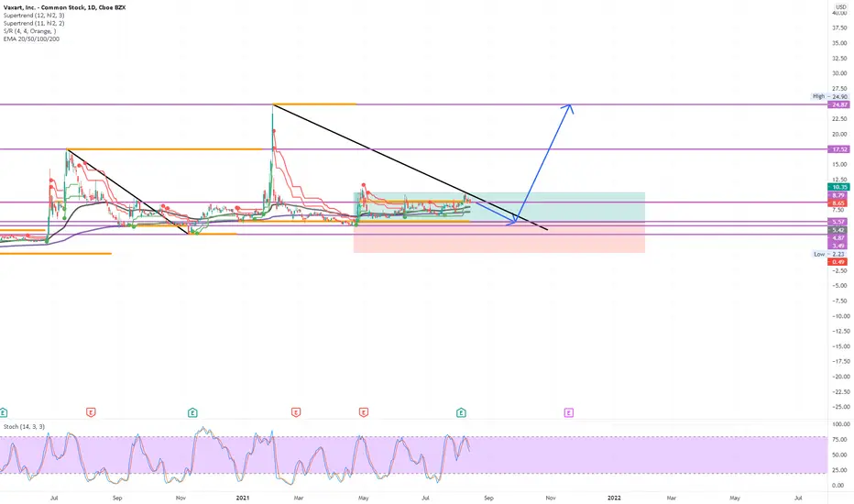Open the USD currency selector on price axis
This screenshot has width=854, height=504.
(841, 6)
